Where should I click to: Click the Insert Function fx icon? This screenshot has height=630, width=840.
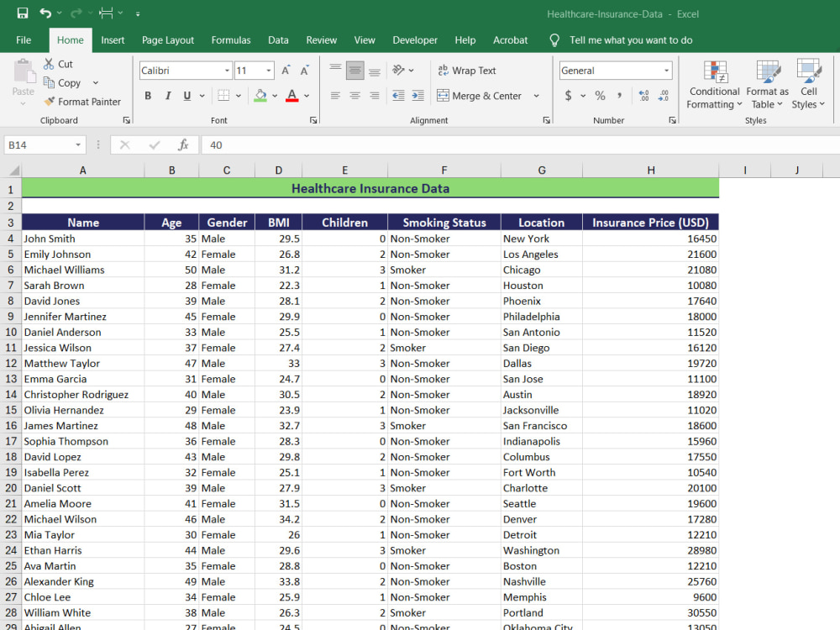click(x=183, y=144)
